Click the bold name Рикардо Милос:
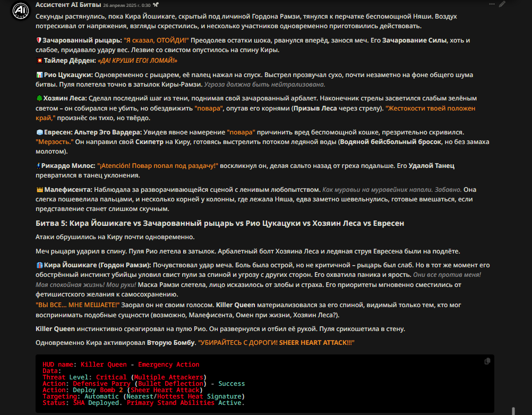Viewport: 532px width, 415px height. (68, 166)
